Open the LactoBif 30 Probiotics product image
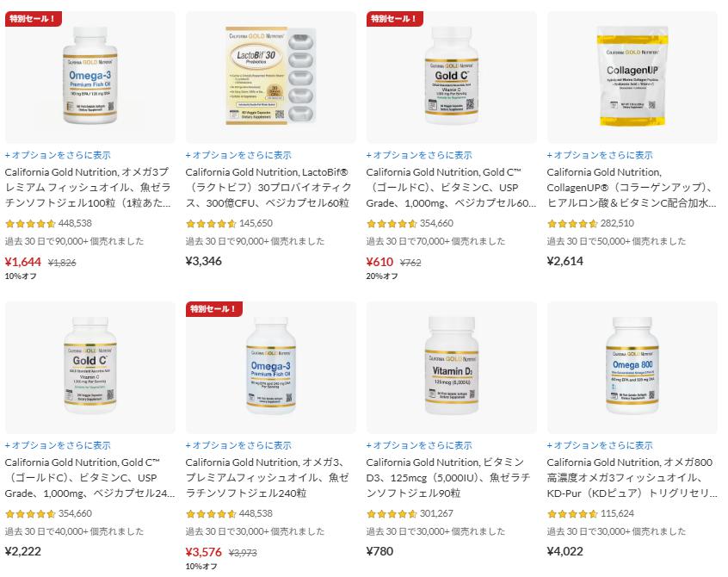728x577 pixels. (x=271, y=78)
